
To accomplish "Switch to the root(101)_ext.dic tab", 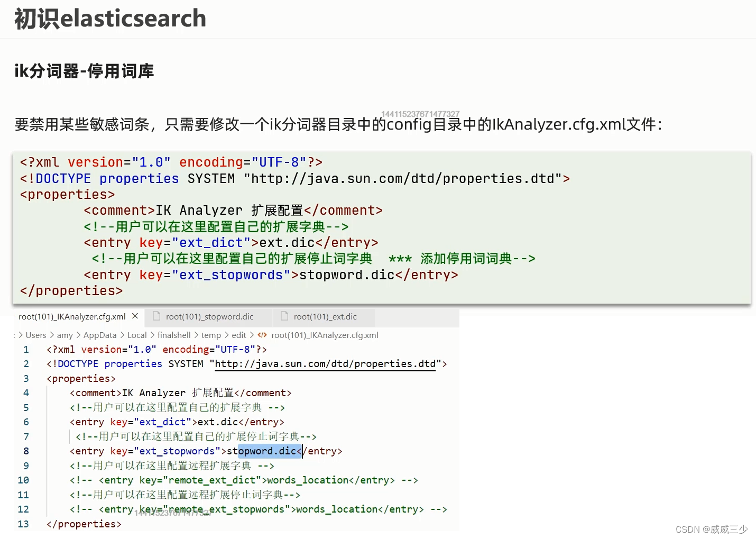I will pyautogui.click(x=324, y=317).
